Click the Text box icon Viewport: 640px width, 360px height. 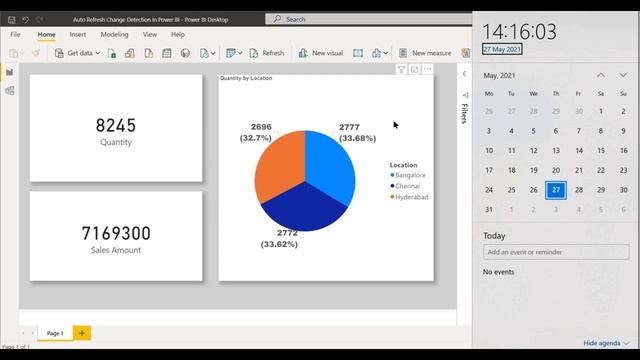click(358, 53)
